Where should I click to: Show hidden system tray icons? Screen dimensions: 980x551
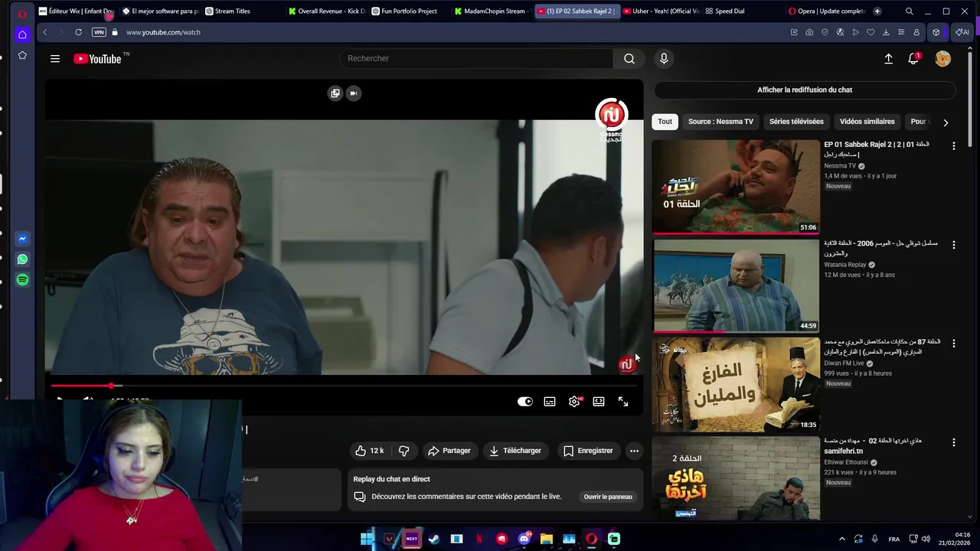[x=842, y=539]
